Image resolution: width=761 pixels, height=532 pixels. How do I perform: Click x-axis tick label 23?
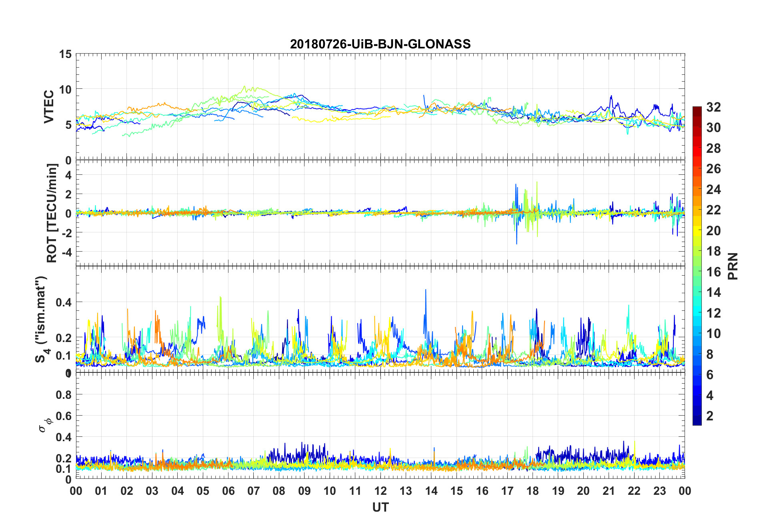click(659, 491)
